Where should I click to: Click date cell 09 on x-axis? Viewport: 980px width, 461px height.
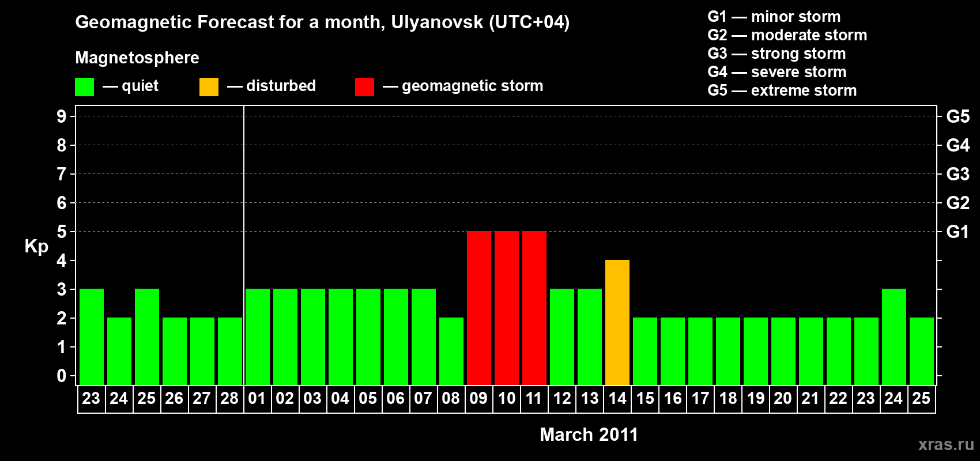(x=479, y=399)
